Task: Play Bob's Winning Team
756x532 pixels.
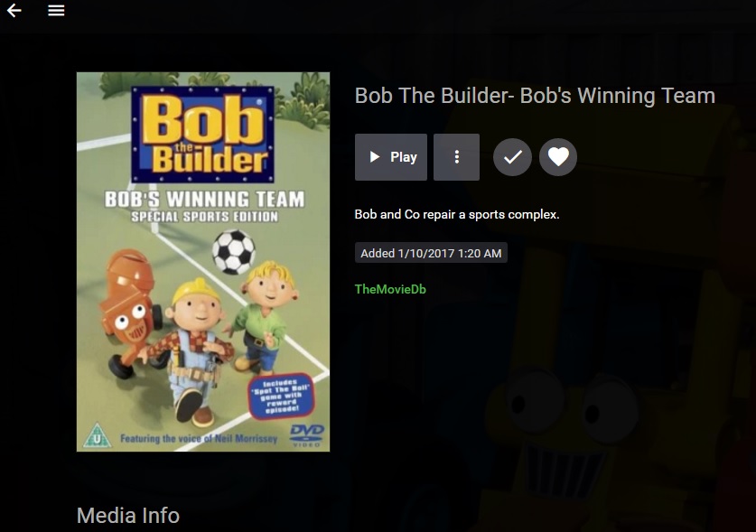Action: [x=390, y=157]
